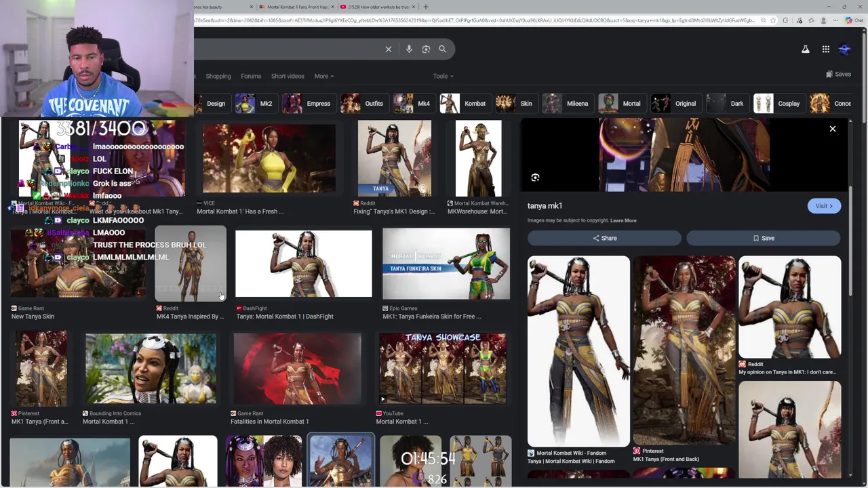Filter images by the Skin chip

(515, 104)
